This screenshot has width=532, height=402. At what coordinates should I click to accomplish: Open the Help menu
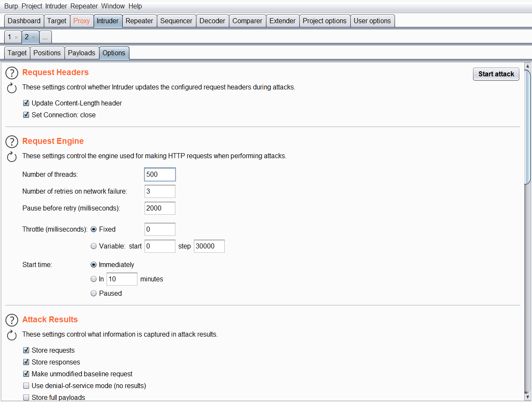pyautogui.click(x=135, y=6)
